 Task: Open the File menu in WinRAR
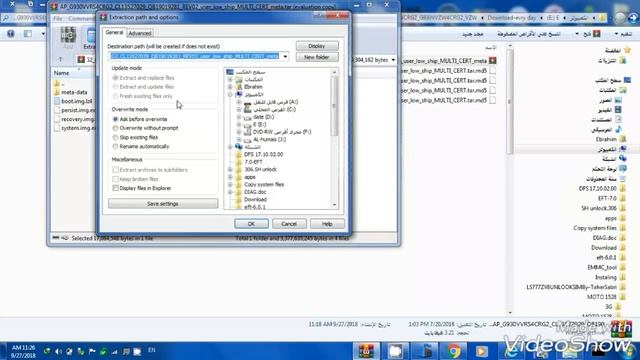tap(58, 18)
